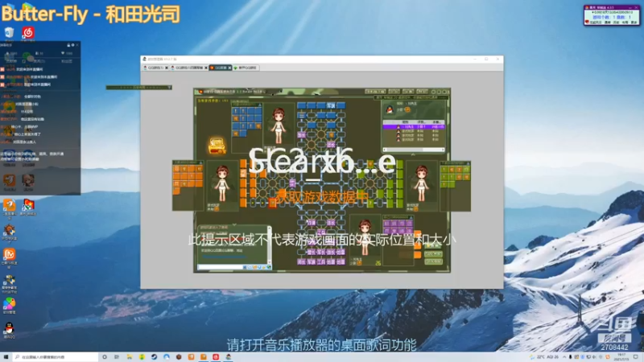The width and height of the screenshot is (644, 362).
Task: Click the top player's avatar in the game
Action: (279, 125)
